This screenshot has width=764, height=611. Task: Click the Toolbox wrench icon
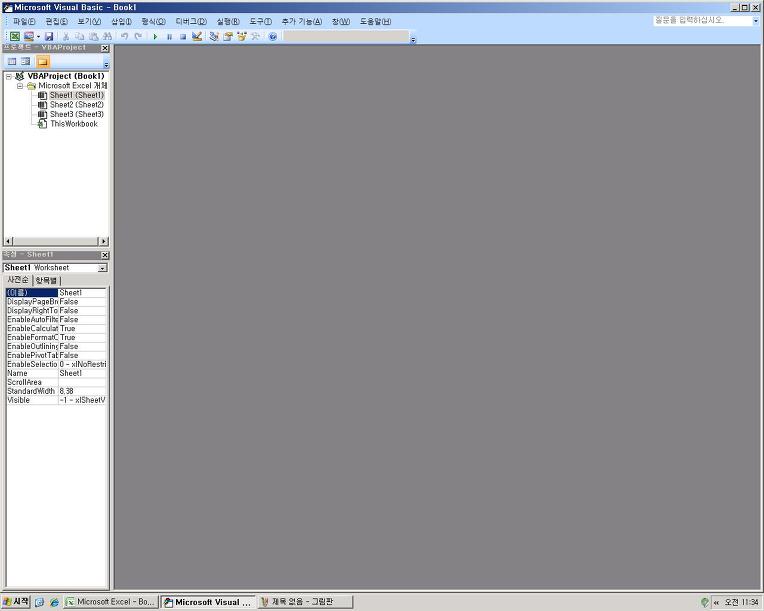point(255,37)
